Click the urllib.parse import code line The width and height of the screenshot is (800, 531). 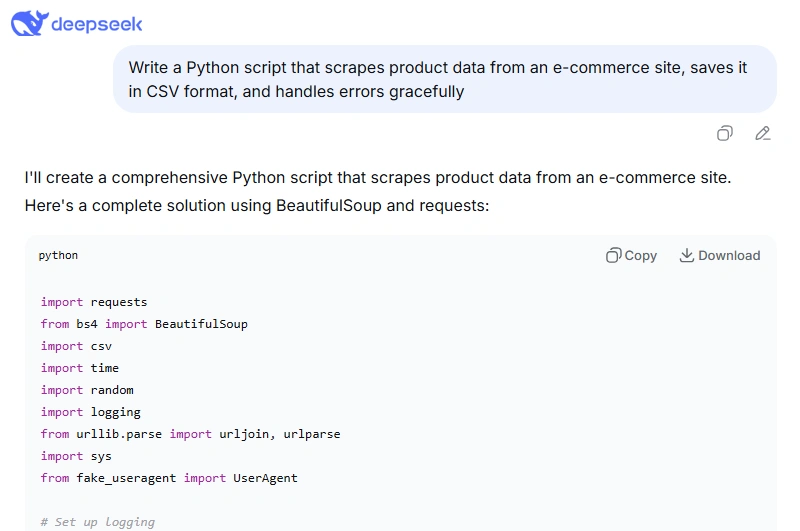pyautogui.click(x=190, y=434)
